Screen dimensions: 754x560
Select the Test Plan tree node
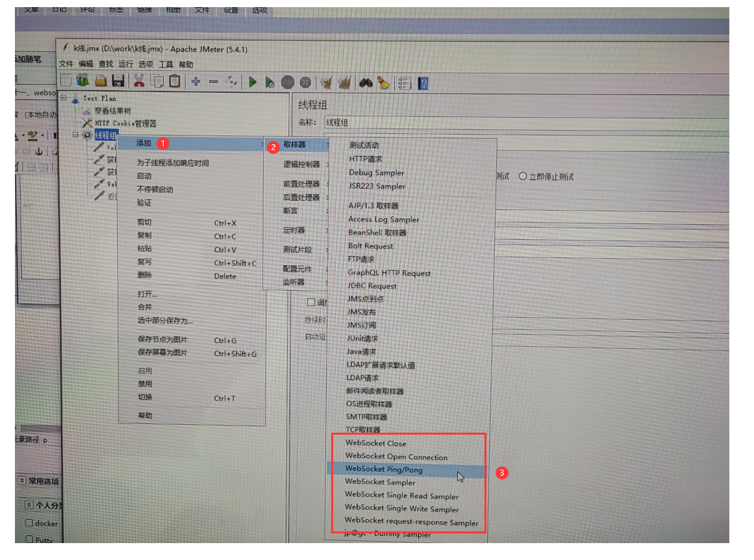(99, 98)
